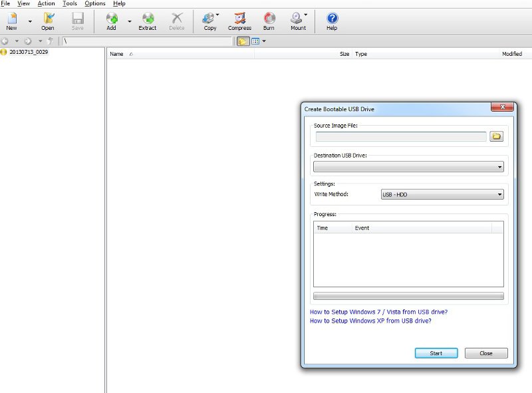Click the Source Image File input field
The image size is (532, 393).
point(401,136)
